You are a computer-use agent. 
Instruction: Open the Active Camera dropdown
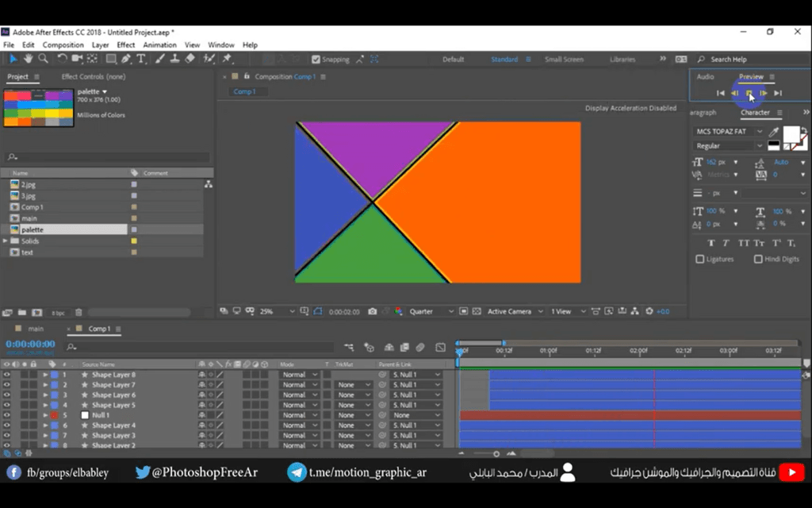(x=515, y=311)
